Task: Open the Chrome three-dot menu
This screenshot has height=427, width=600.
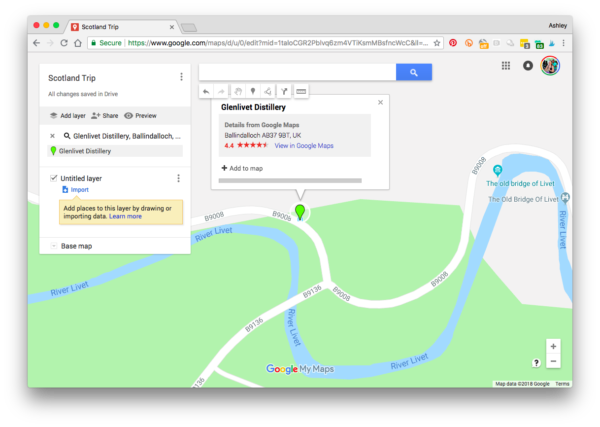Action: click(x=564, y=43)
